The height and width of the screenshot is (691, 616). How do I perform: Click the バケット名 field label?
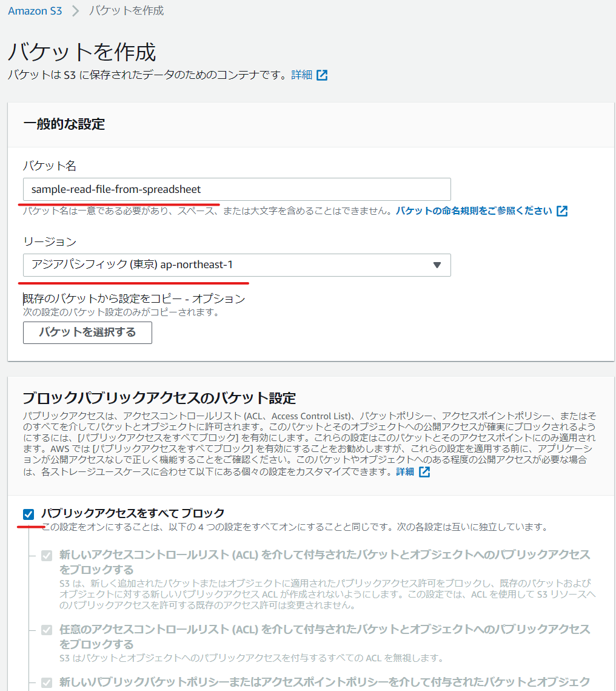pyautogui.click(x=50, y=166)
